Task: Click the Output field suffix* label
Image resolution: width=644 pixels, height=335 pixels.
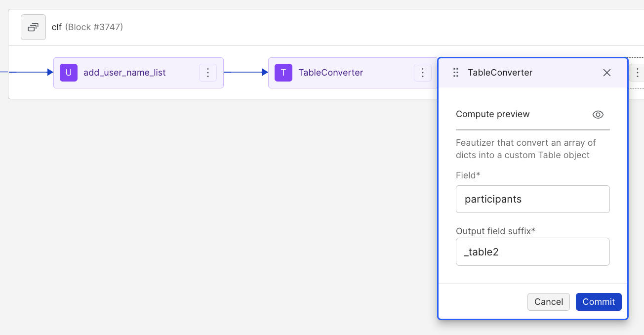Action: (496, 231)
